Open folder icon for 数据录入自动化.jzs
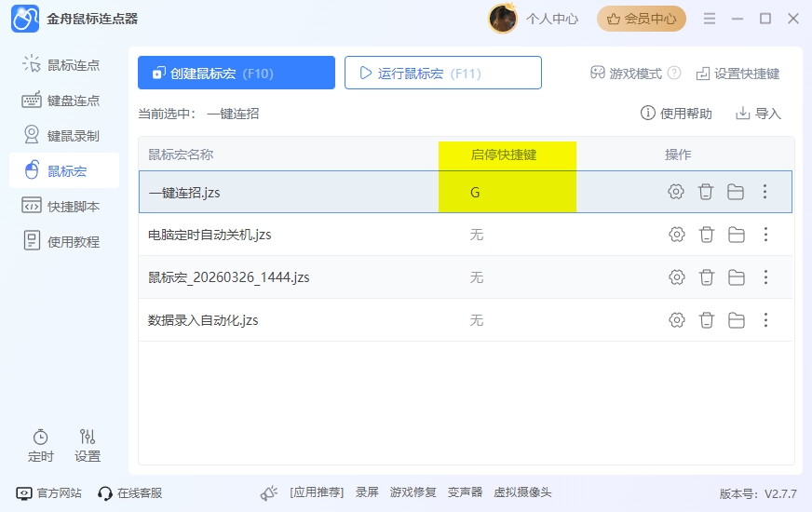The width and height of the screenshot is (812, 512). pyautogui.click(x=737, y=320)
